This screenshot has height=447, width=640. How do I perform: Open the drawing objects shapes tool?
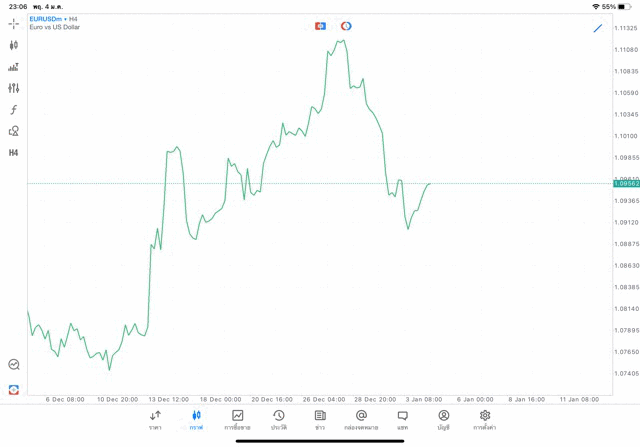tap(14, 131)
